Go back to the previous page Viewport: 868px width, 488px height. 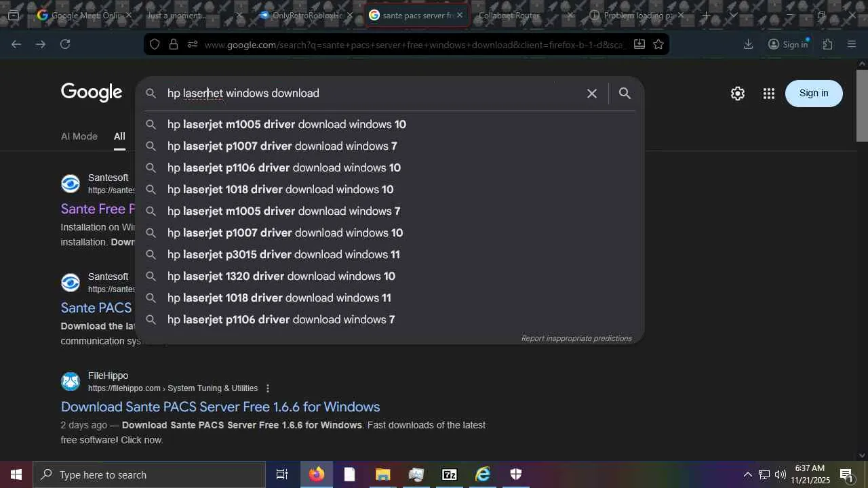(16, 44)
